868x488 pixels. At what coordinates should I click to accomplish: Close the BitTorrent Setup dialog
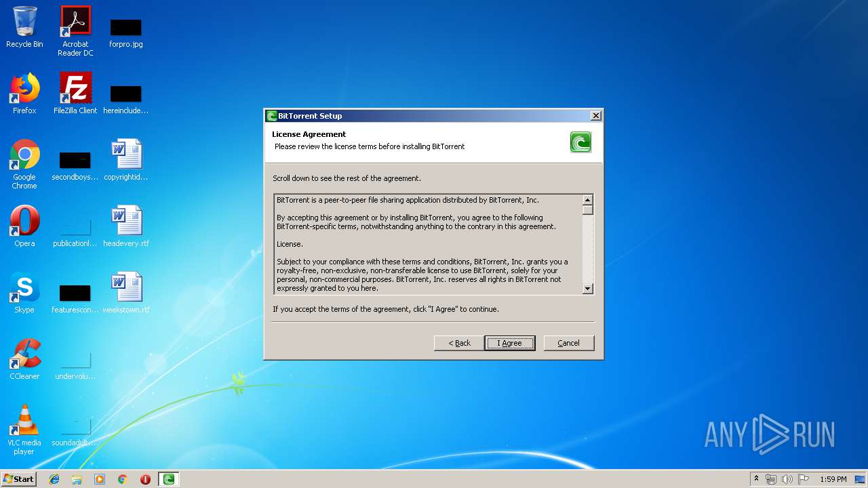pos(595,116)
